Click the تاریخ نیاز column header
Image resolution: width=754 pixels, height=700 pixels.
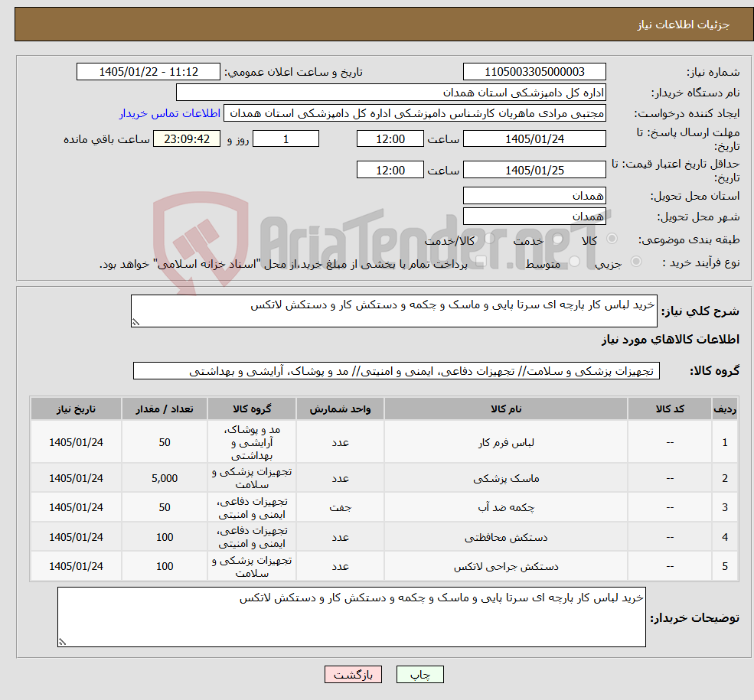click(76, 409)
